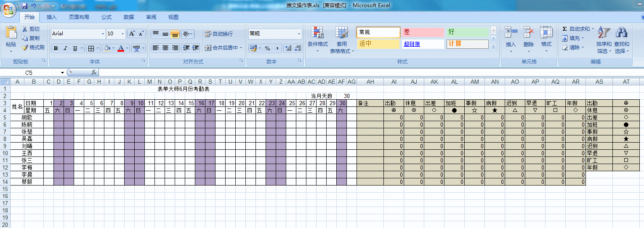Apply the 常规 cell style

pyautogui.click(x=378, y=32)
